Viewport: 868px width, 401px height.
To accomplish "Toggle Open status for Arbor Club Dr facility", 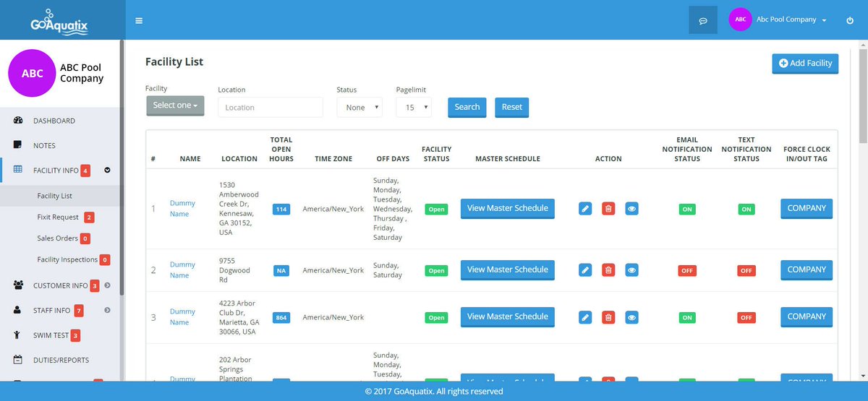I will (x=436, y=317).
